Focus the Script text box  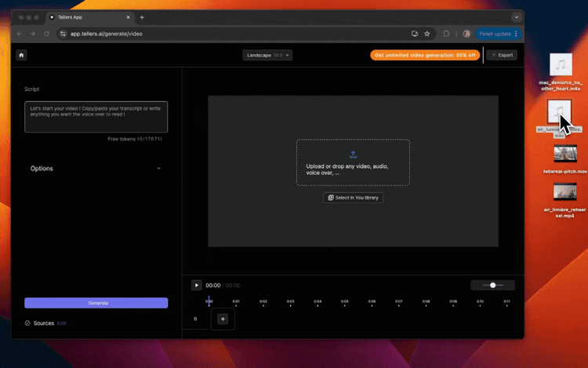tap(96, 117)
